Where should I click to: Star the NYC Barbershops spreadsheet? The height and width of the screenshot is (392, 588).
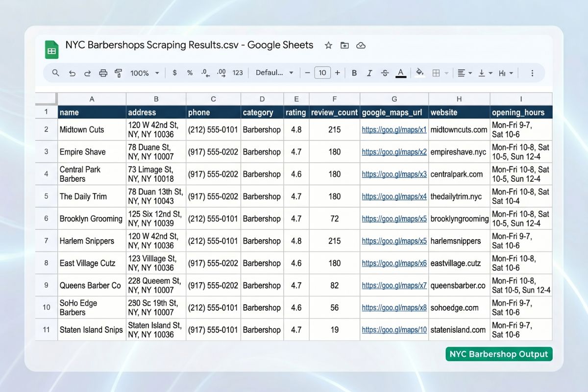pos(328,45)
